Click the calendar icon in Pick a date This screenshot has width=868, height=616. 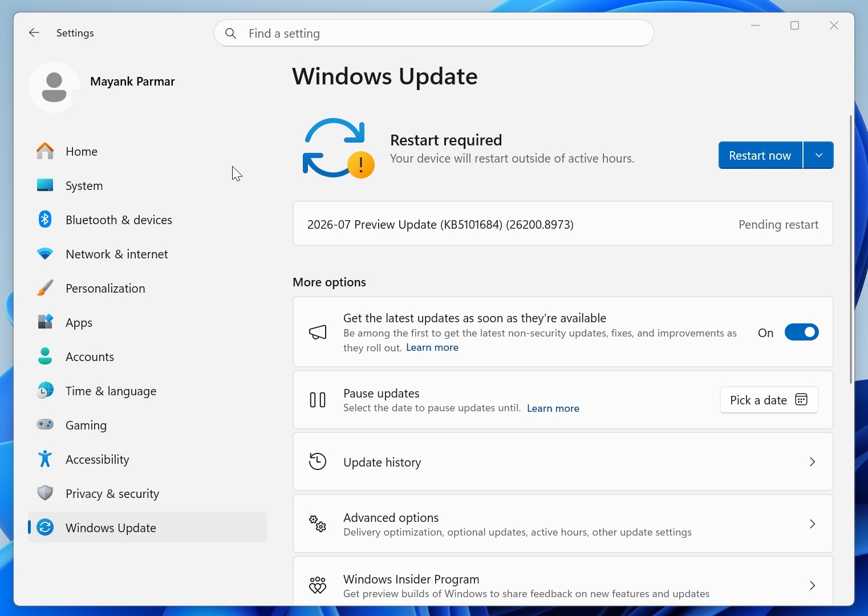click(x=801, y=400)
